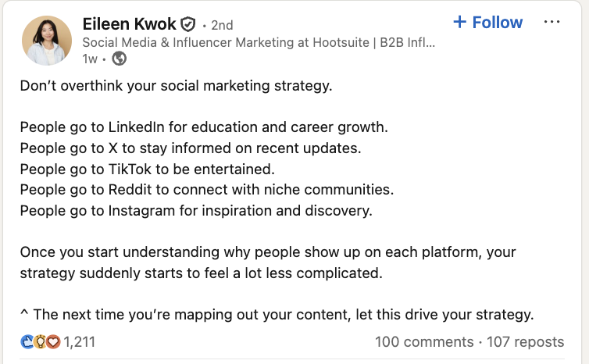
Task: Show the 107 reposts
Action: coord(525,342)
